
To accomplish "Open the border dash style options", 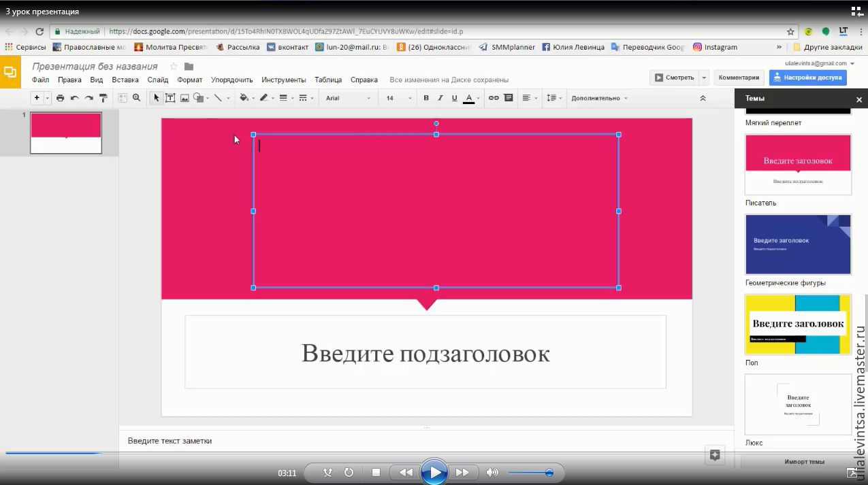I will point(303,98).
